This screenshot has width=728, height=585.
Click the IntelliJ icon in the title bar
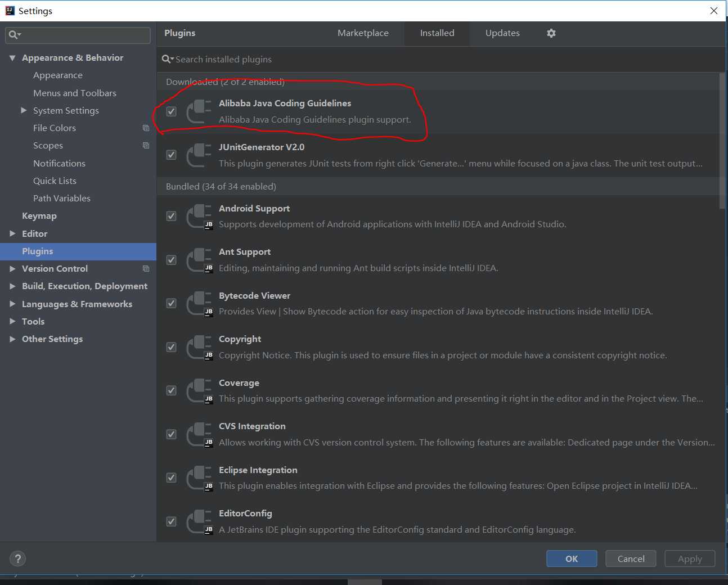coord(10,11)
